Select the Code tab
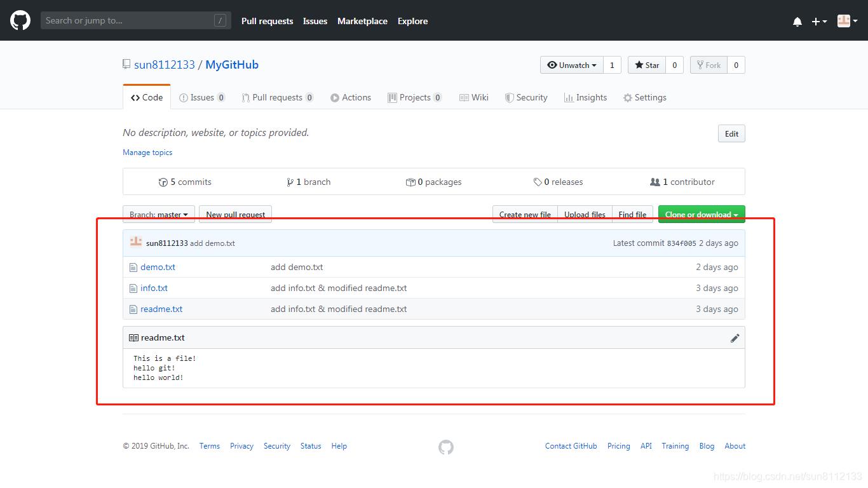 (147, 97)
